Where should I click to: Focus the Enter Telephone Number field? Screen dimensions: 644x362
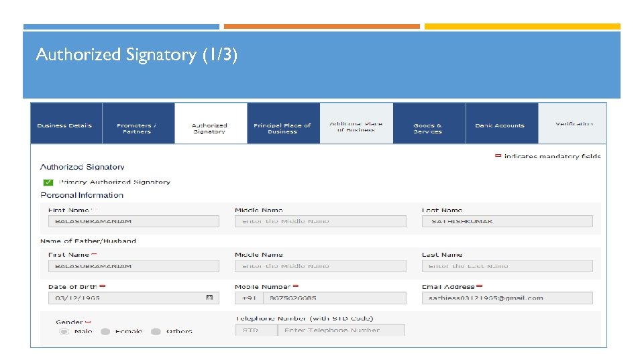pyautogui.click(x=341, y=330)
